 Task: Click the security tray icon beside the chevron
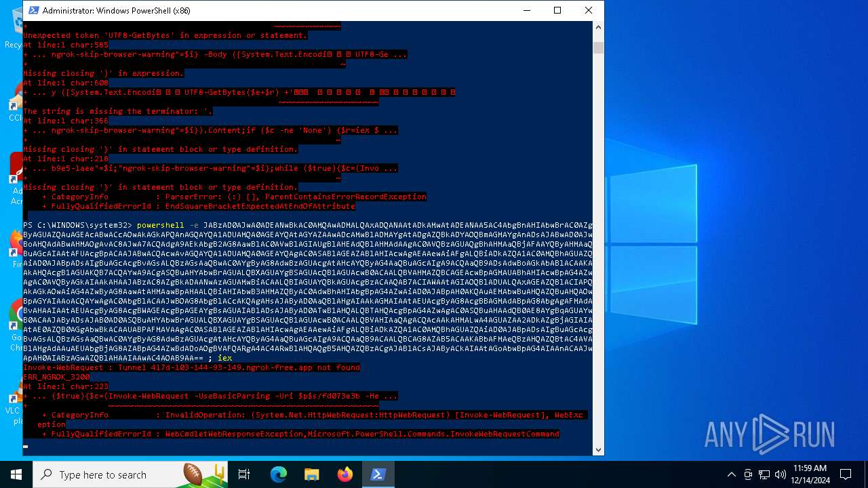click(x=748, y=474)
